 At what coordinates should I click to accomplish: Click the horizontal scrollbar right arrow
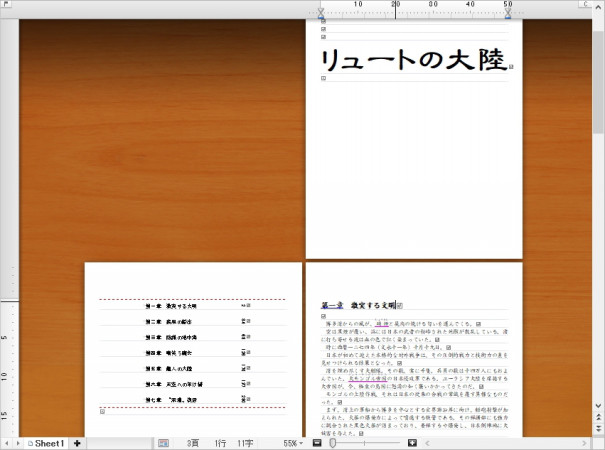click(x=584, y=443)
